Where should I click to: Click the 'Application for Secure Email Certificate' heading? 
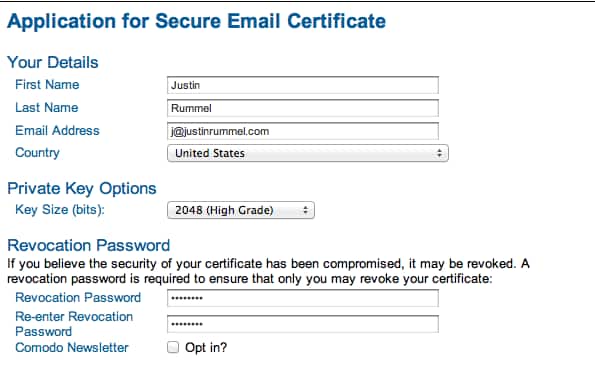pos(197,21)
